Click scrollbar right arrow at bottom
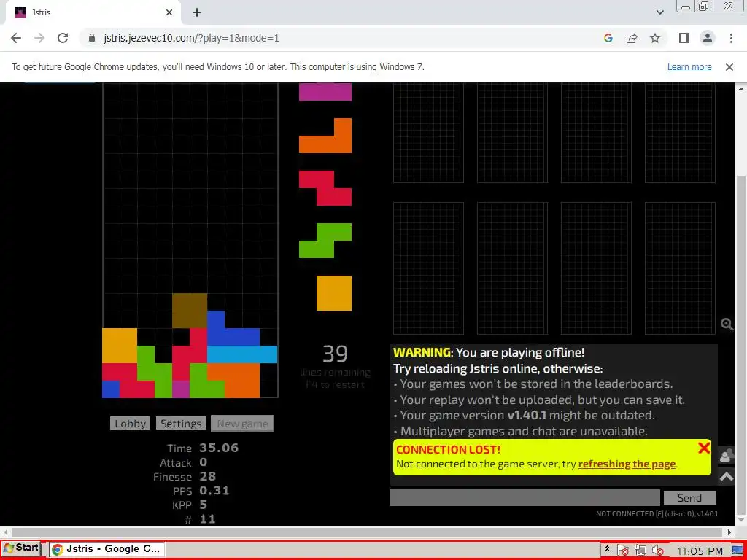Screen dimensions: 747x560 click(x=729, y=532)
